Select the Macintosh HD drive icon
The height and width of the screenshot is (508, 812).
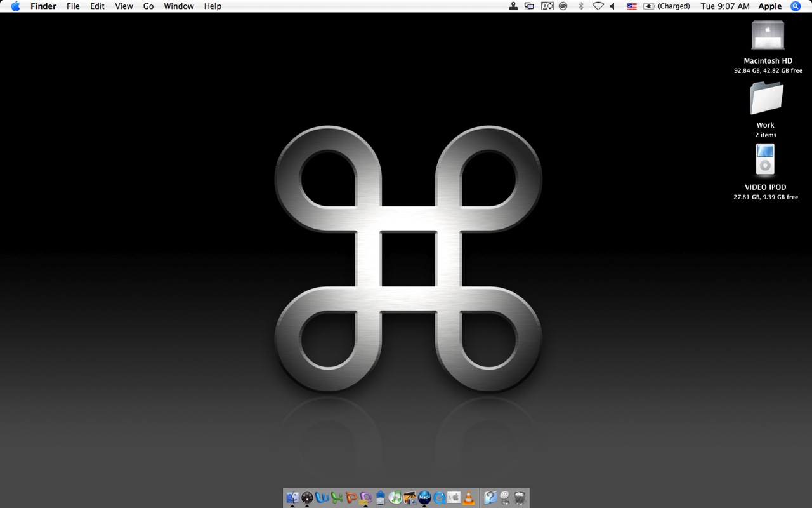pyautogui.click(x=768, y=36)
